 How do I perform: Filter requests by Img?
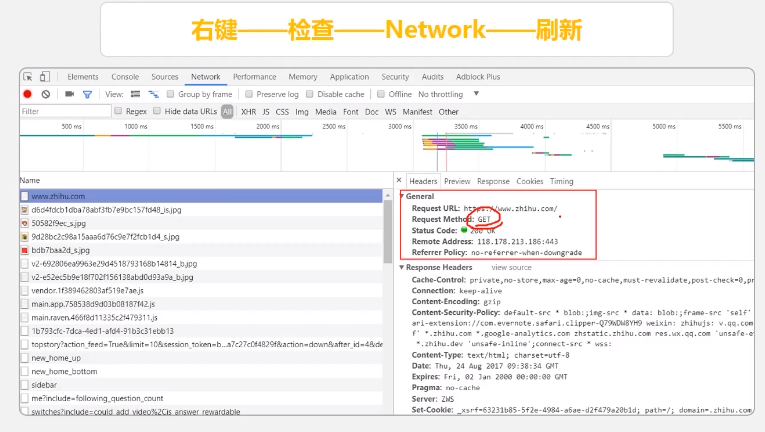tap(302, 112)
